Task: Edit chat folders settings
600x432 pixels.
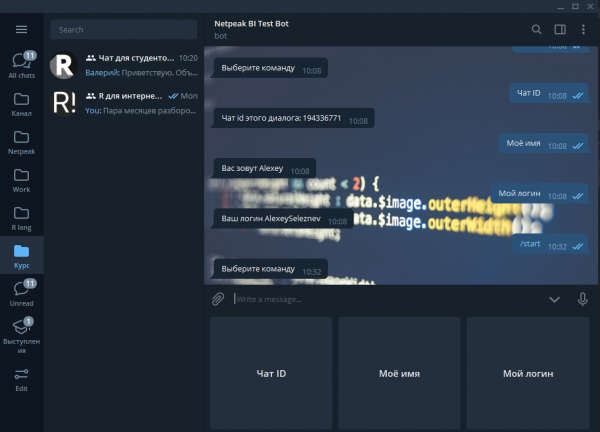Action: 21,379
